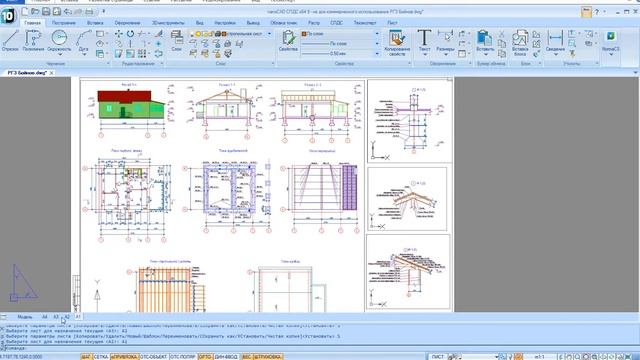Viewport: 640px width, 360px height.
Task: Click the Главная ribbon tab
Action: (x=32, y=23)
